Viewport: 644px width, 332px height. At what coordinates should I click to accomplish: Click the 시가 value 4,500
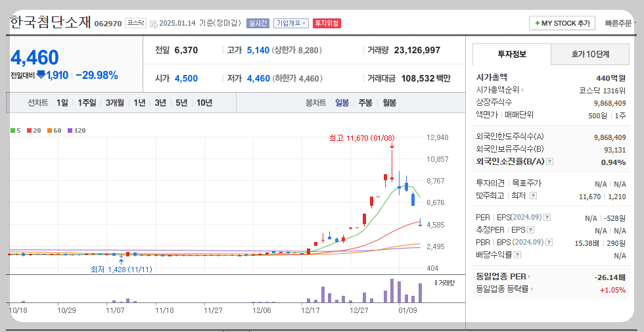(x=186, y=78)
